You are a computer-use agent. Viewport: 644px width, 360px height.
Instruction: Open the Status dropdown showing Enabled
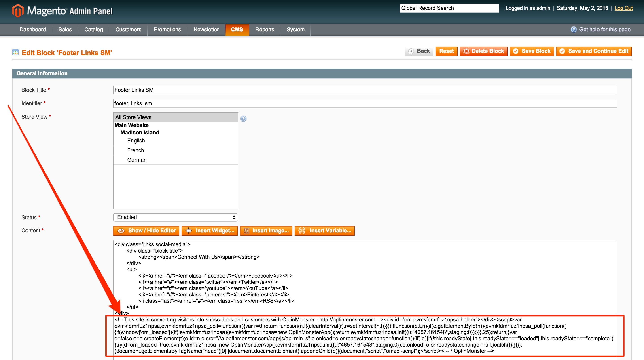[176, 217]
